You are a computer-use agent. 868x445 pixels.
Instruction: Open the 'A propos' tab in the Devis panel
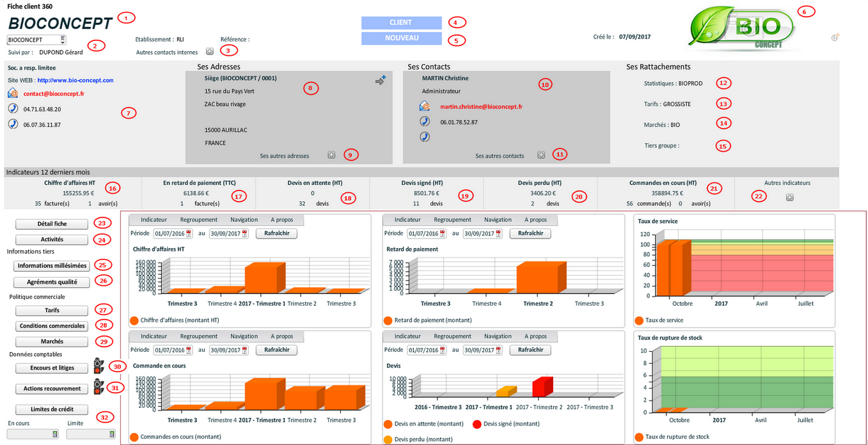pyautogui.click(x=535, y=336)
